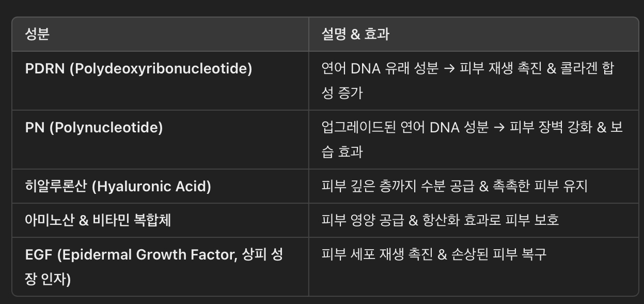The height and width of the screenshot is (304, 644).
Task: Select the 히알루론산 ingredient name
Action: [56, 186]
